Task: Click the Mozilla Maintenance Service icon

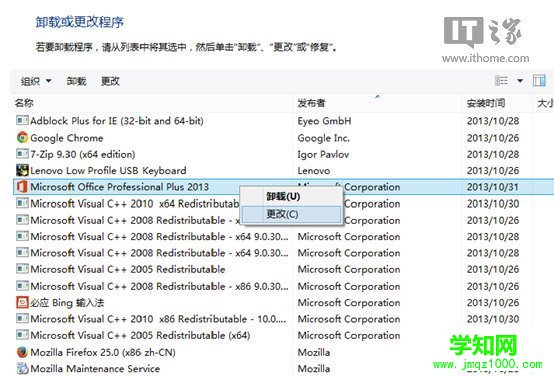Action: [x=22, y=368]
